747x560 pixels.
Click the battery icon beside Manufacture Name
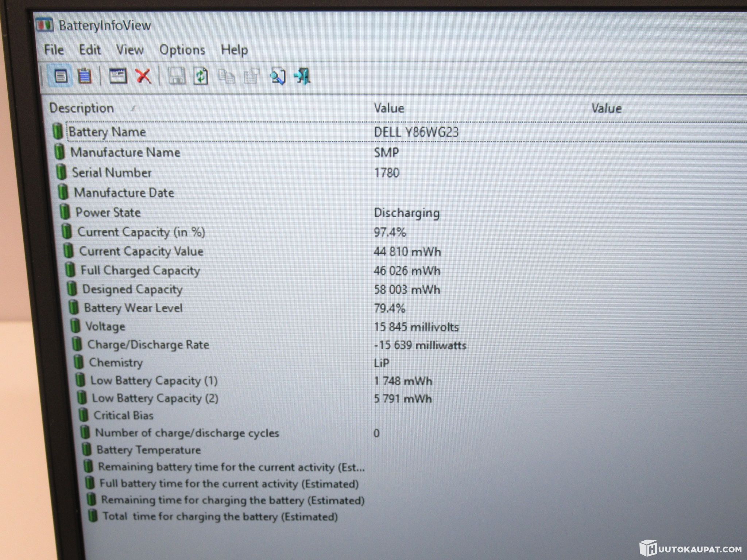[59, 151]
